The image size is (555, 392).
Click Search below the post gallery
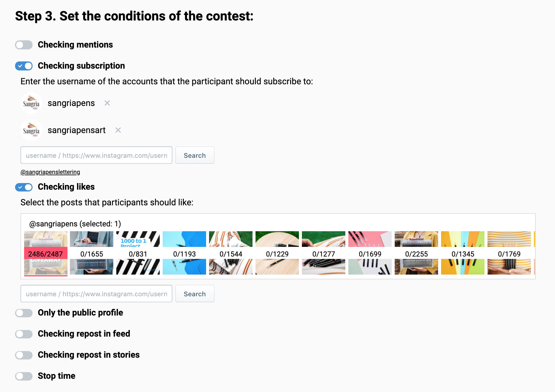[x=195, y=294]
